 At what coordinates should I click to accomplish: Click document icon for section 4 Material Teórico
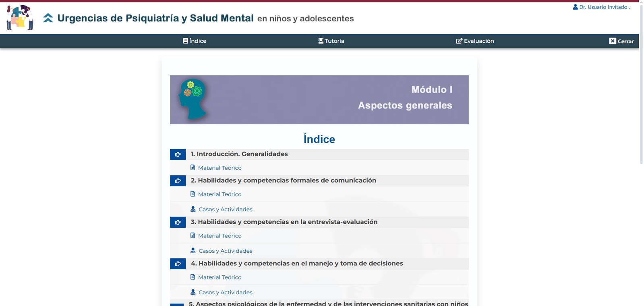[193, 277]
